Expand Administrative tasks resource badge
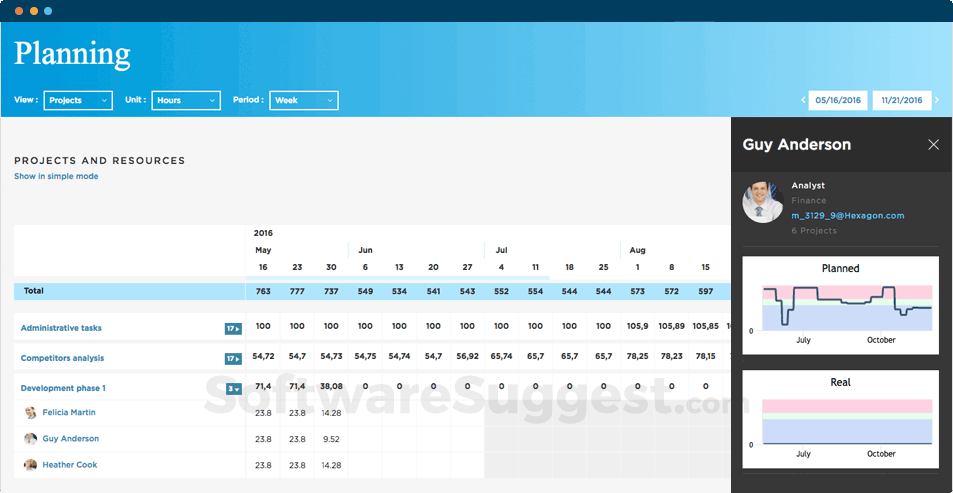This screenshot has width=953, height=493. click(x=233, y=329)
